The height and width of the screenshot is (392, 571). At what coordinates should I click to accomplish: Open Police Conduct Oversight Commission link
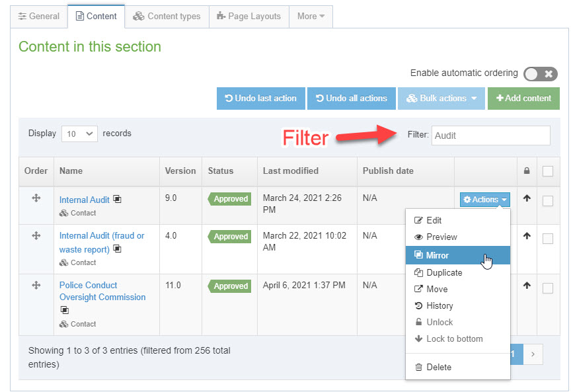point(102,291)
